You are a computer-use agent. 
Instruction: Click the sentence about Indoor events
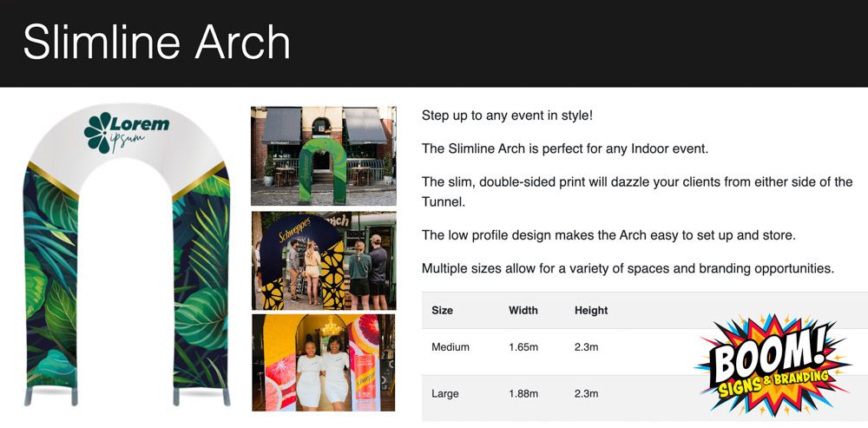[x=565, y=148]
